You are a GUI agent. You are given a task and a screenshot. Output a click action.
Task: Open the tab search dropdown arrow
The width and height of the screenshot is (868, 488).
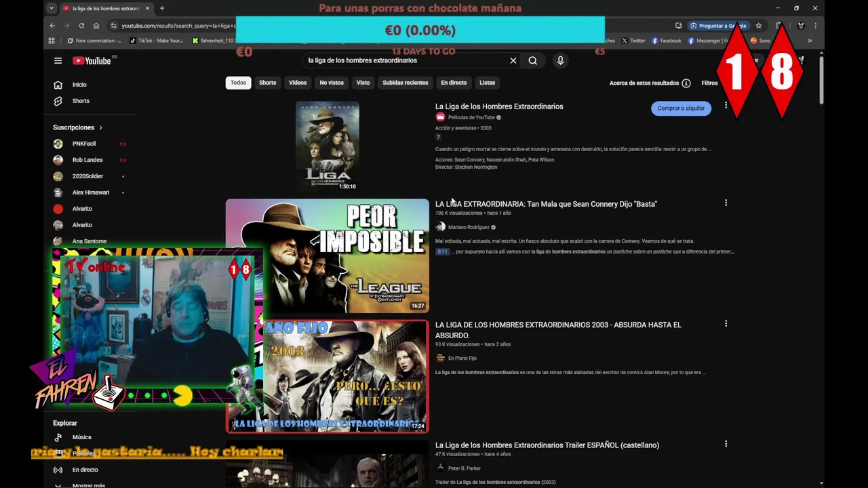pyautogui.click(x=52, y=8)
